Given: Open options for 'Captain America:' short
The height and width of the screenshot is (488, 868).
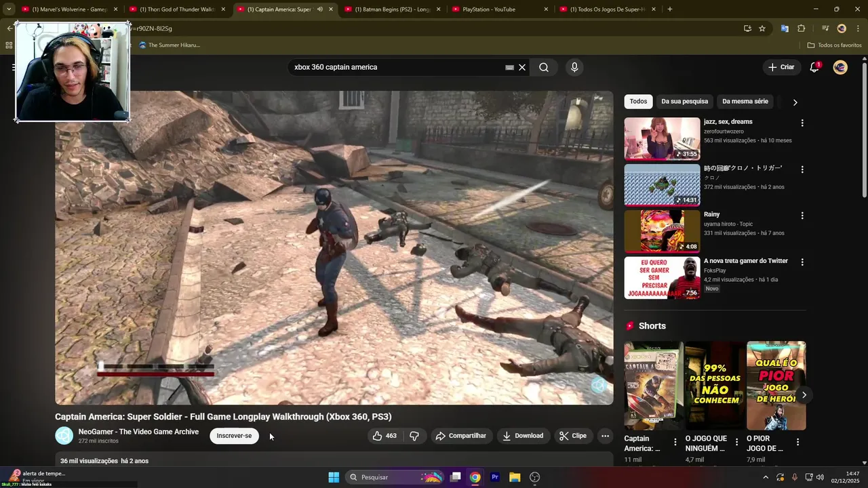Looking at the screenshot, I should point(675,442).
